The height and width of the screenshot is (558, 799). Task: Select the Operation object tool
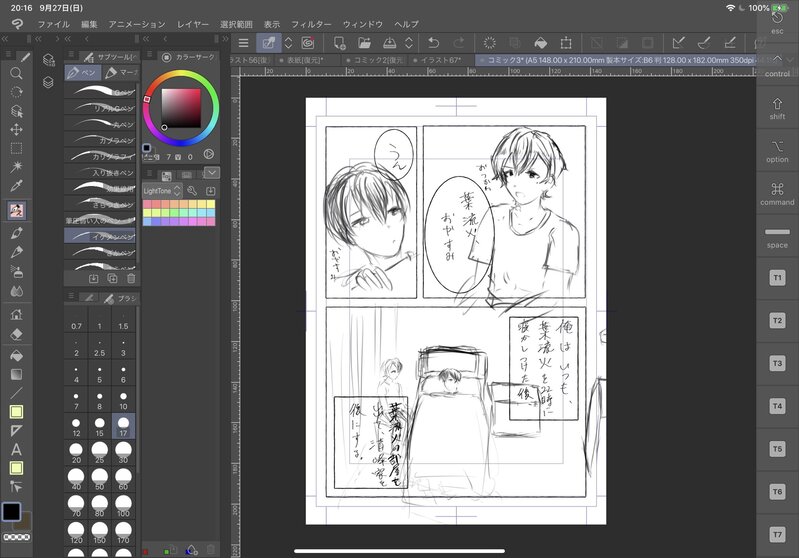click(x=16, y=111)
